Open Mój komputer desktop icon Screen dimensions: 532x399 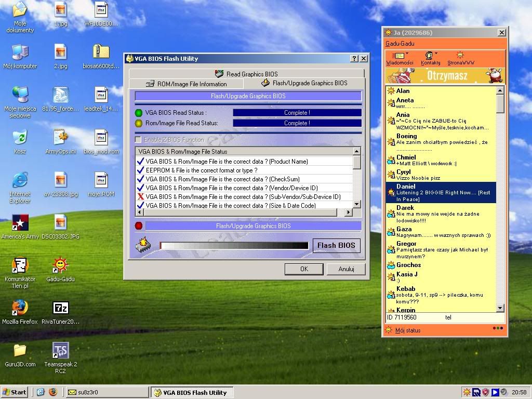click(20, 56)
